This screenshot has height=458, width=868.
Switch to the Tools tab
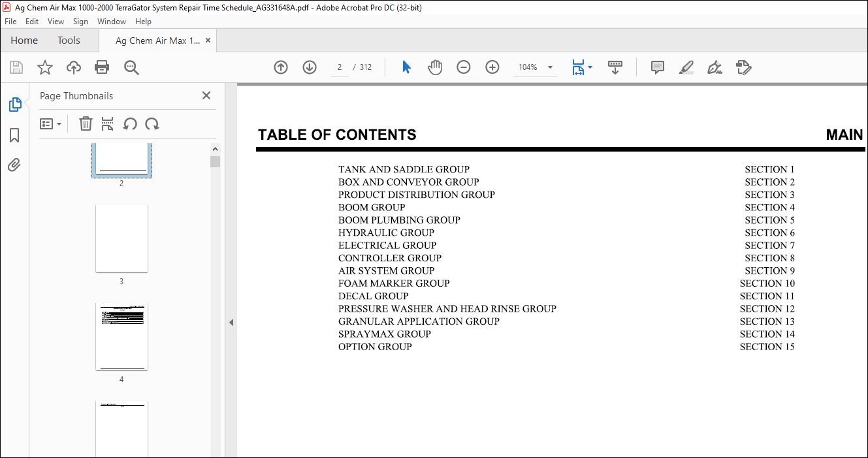[69, 41]
